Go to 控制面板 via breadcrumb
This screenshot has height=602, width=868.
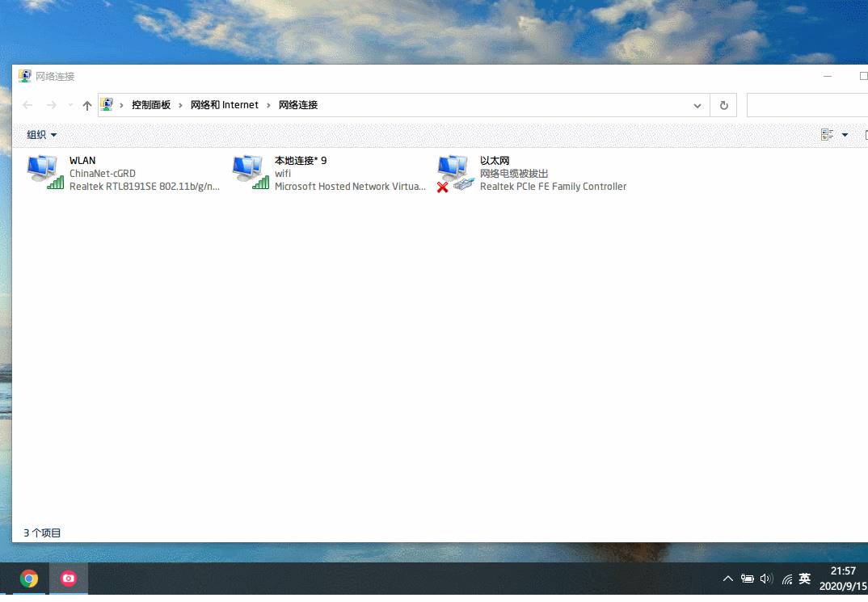coord(151,104)
